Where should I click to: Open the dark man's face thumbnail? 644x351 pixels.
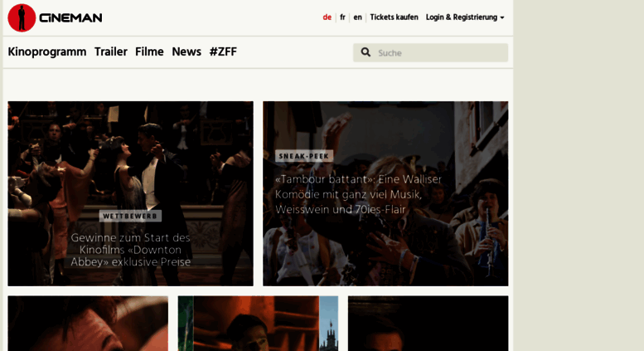point(428,323)
